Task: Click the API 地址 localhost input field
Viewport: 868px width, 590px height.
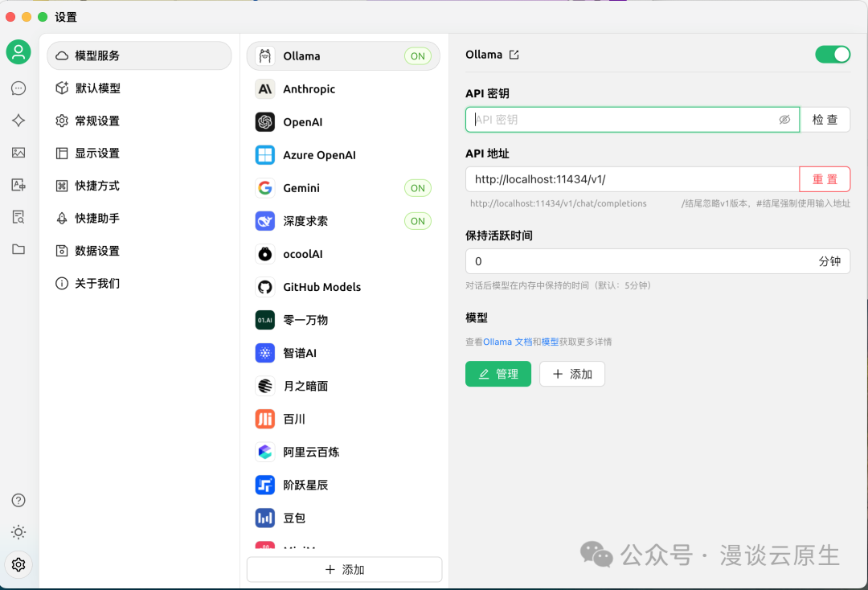Action: tap(633, 179)
